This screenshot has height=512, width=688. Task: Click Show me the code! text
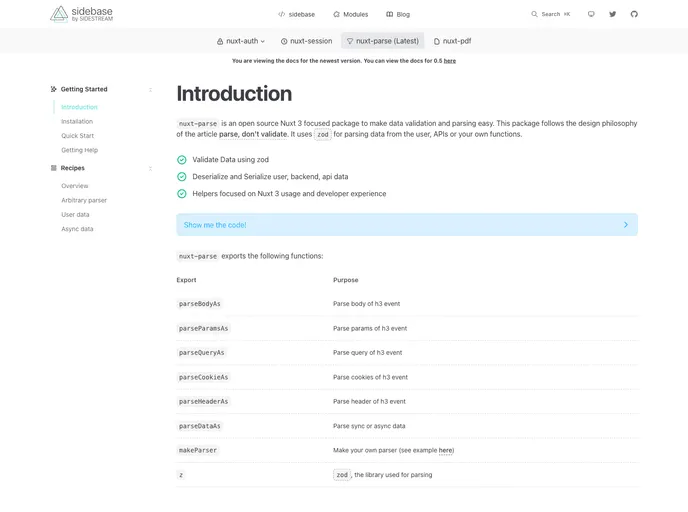[x=215, y=225]
